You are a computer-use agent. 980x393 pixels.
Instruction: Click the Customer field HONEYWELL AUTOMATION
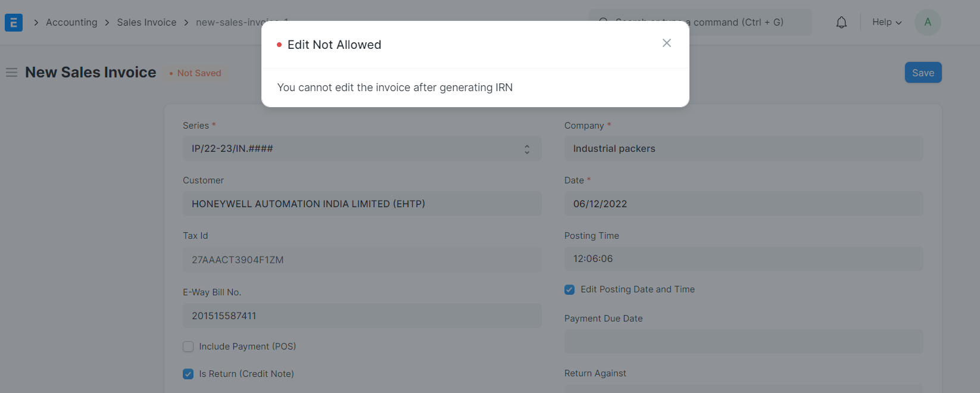coord(362,204)
